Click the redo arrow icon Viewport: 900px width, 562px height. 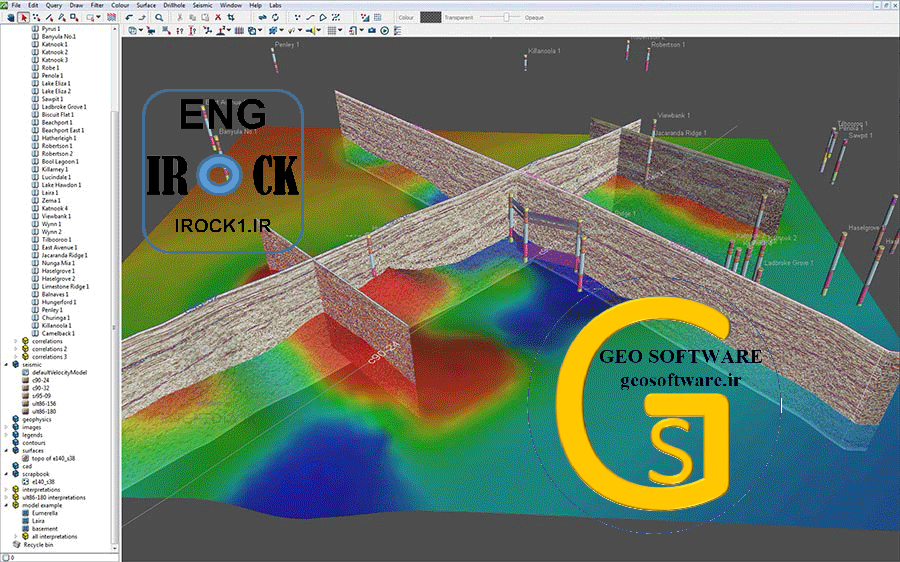(142, 17)
